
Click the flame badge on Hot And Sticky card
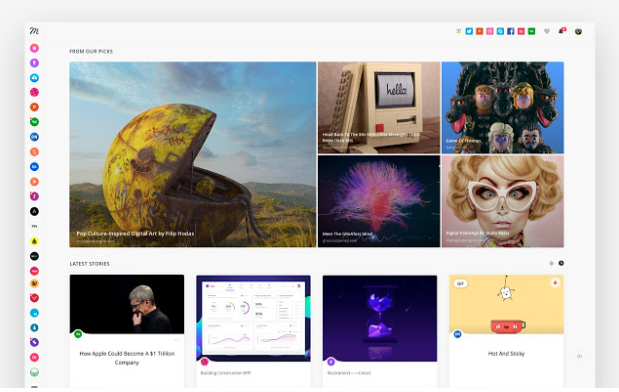click(x=555, y=283)
